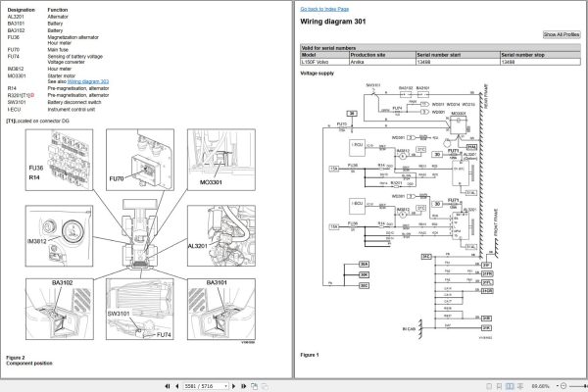The width and height of the screenshot is (588, 392).
Task: Click the zoom out minus button
Action: (563, 386)
